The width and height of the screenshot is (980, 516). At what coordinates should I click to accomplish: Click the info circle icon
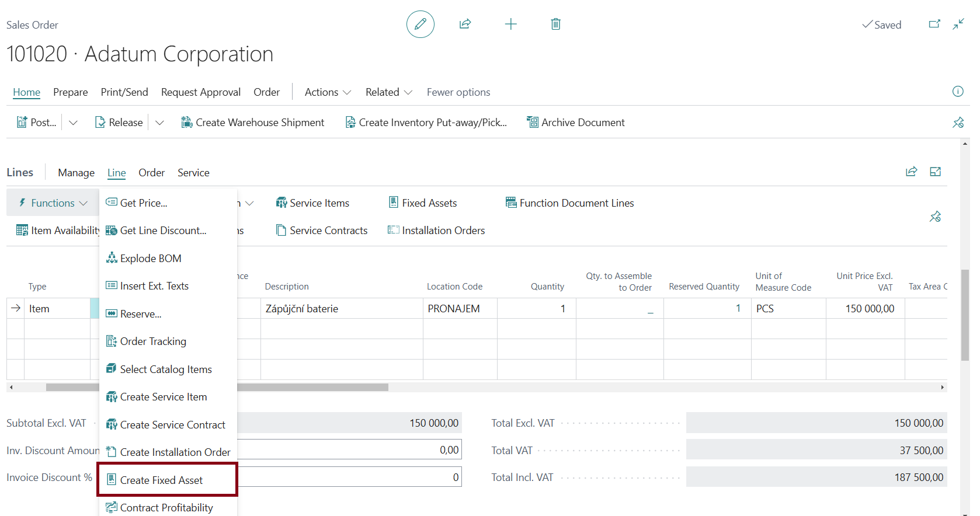[958, 91]
